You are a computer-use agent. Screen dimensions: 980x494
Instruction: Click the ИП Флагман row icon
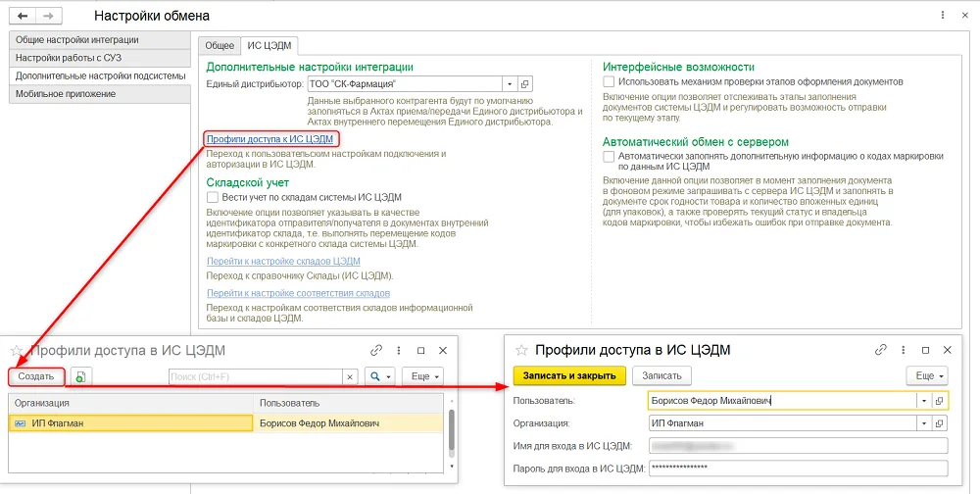[x=20, y=423]
